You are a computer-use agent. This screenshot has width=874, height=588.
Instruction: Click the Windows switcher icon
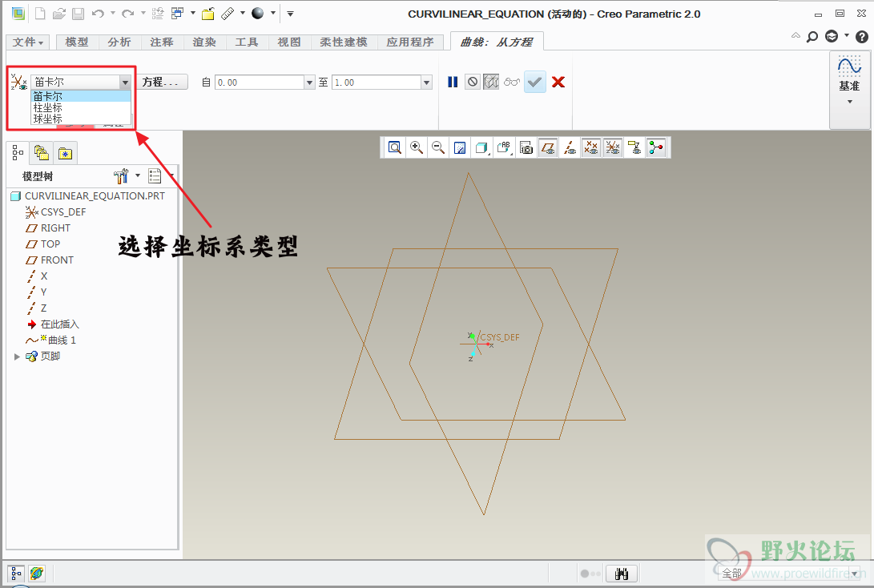pos(177,14)
